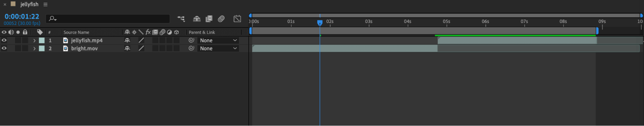Click the pick whip for bright.mov

point(191,48)
